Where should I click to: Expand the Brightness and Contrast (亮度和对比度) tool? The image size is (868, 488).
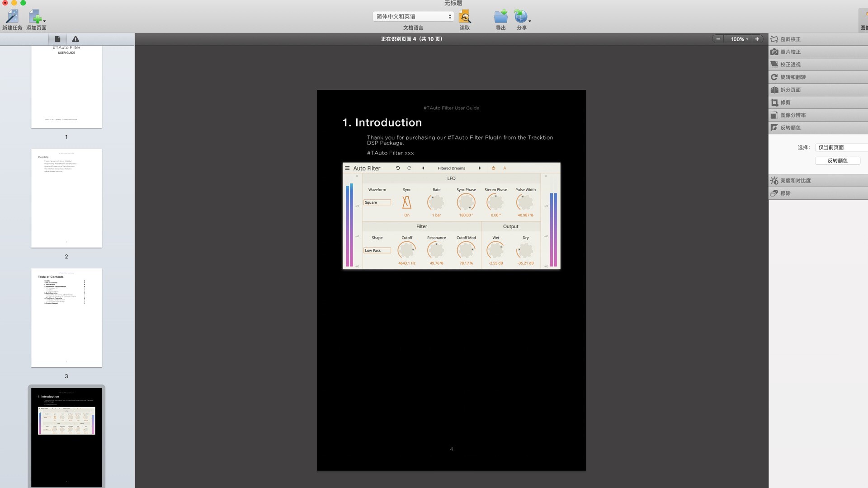(818, 180)
